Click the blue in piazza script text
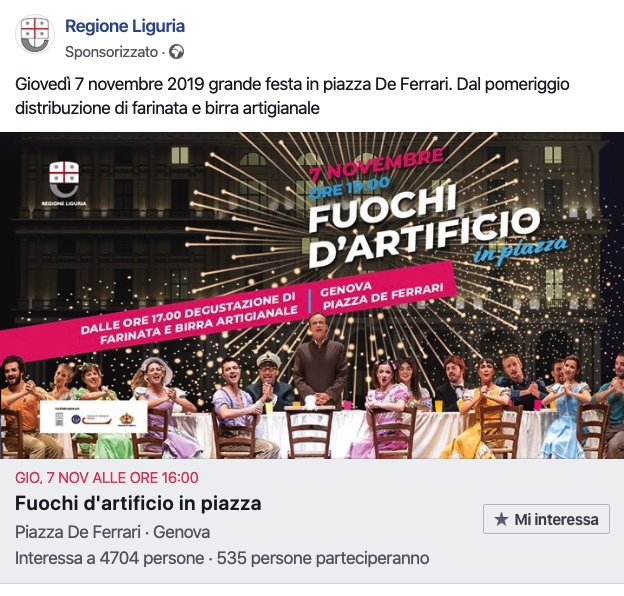 tap(521, 250)
